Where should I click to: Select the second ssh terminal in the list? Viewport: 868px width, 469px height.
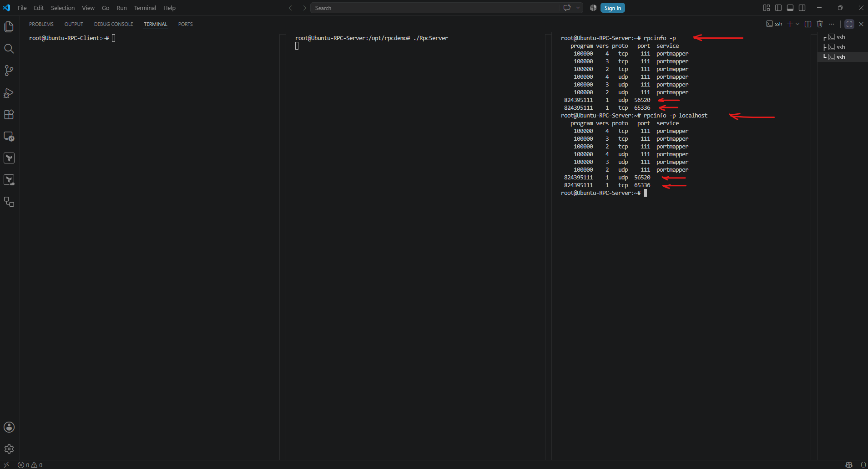pyautogui.click(x=843, y=47)
